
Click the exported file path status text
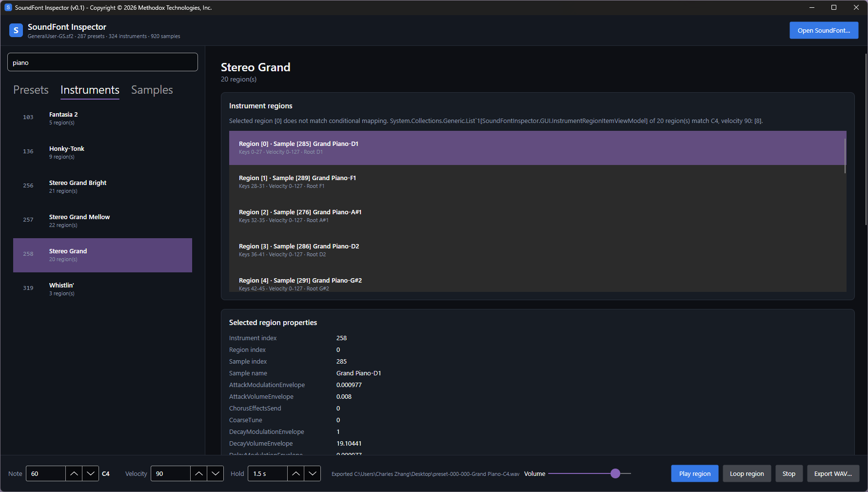pyautogui.click(x=425, y=474)
